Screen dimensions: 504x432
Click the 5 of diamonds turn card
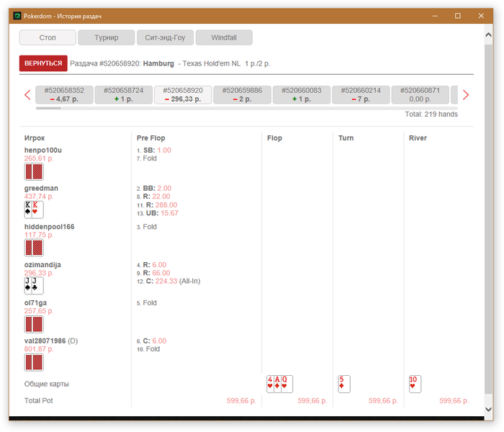[344, 384]
